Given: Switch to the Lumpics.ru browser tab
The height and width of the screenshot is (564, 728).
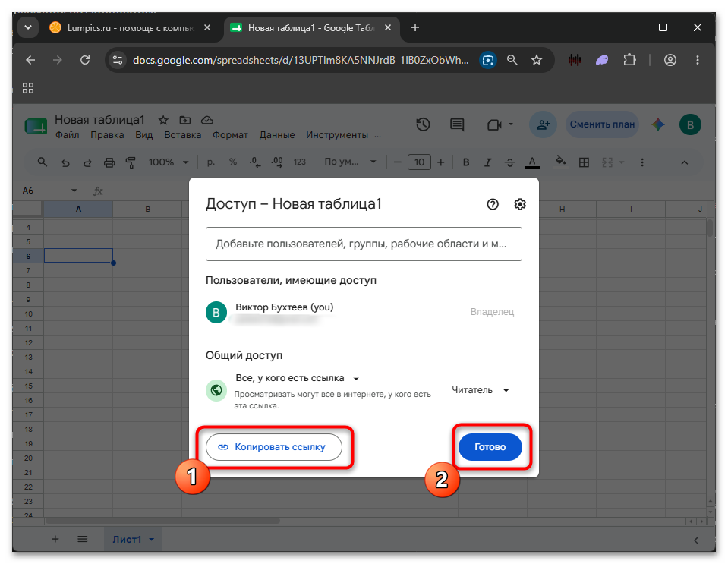Looking at the screenshot, I should [x=130, y=28].
